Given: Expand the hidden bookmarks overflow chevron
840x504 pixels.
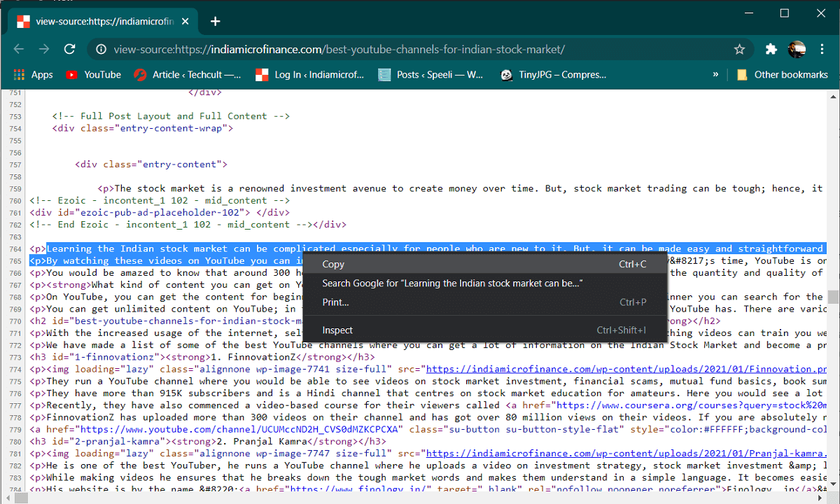Looking at the screenshot, I should [715, 74].
